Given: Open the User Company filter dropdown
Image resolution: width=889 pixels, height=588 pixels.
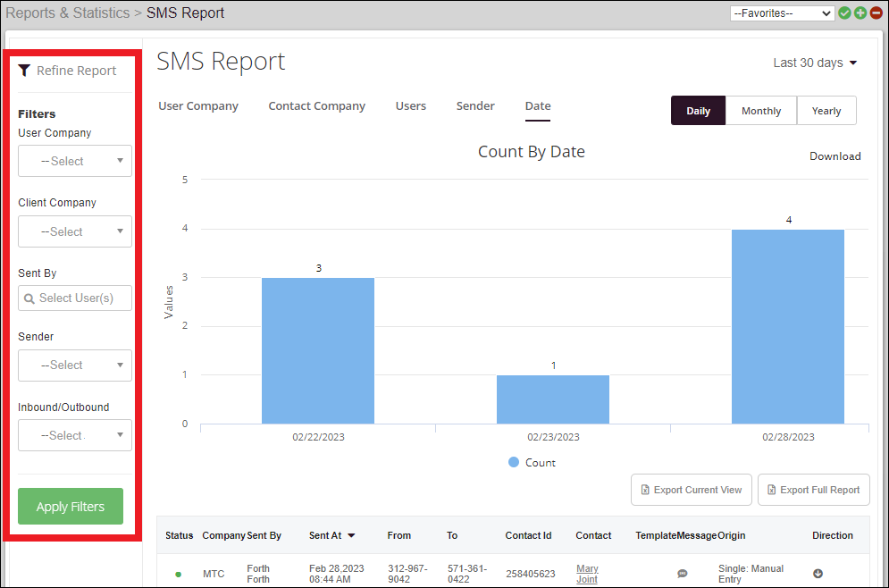Looking at the screenshot, I should click(75, 161).
